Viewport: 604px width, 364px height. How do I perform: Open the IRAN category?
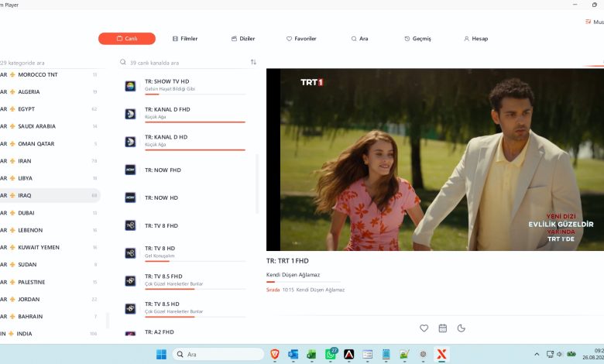click(x=50, y=161)
